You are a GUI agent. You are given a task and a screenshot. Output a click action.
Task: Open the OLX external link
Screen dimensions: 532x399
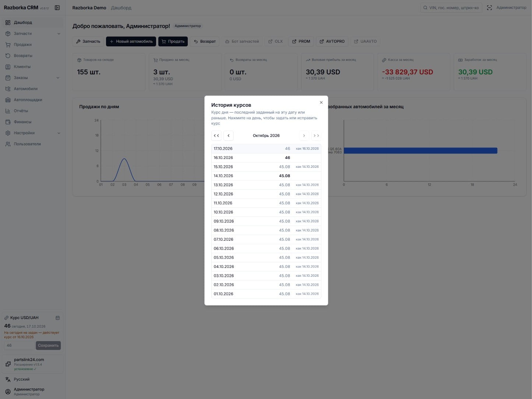(x=275, y=41)
